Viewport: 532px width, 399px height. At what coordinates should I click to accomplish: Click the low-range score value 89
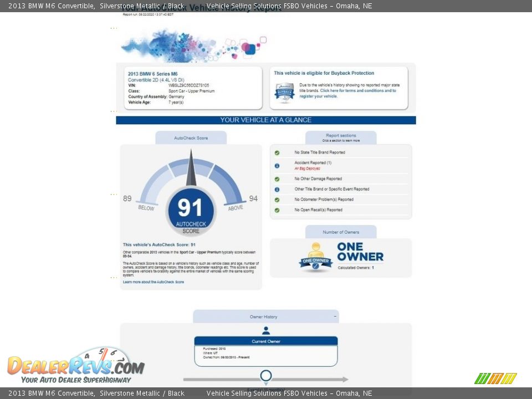pyautogui.click(x=127, y=198)
